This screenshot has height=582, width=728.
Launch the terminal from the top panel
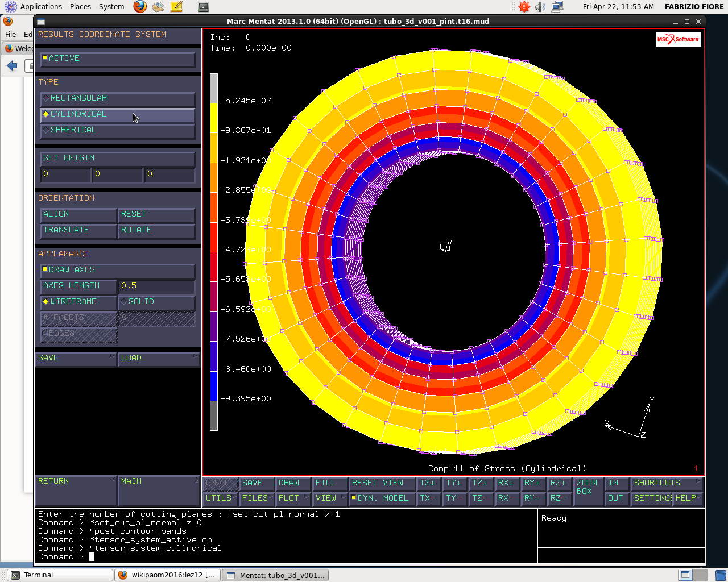click(x=204, y=7)
